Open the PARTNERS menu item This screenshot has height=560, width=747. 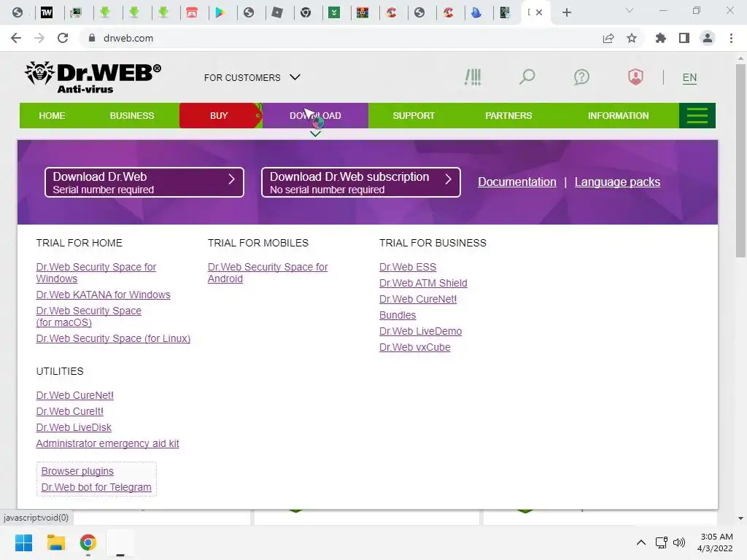(508, 115)
